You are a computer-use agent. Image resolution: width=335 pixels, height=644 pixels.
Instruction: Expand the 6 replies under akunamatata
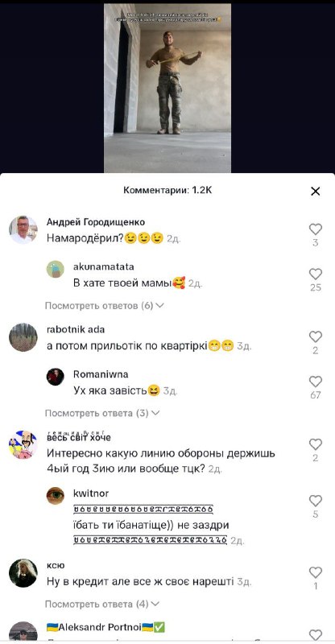coord(105,306)
